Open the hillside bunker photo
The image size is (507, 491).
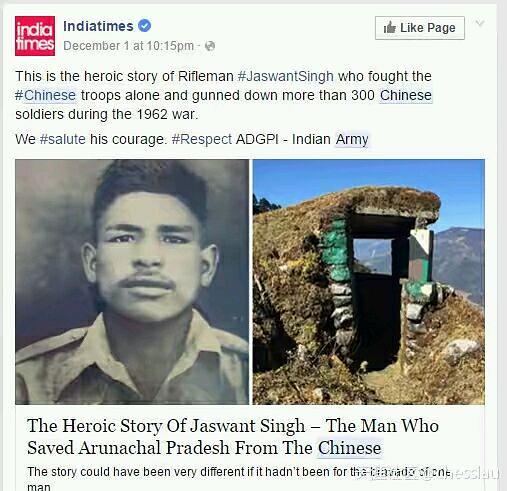pos(369,282)
